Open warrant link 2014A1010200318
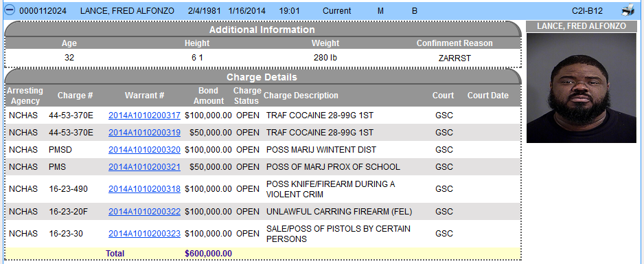644x264 pixels. point(144,189)
